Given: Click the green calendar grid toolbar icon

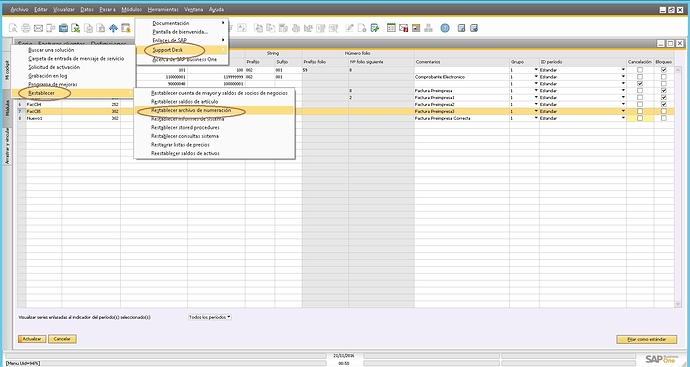Looking at the screenshot, I should point(391,28).
